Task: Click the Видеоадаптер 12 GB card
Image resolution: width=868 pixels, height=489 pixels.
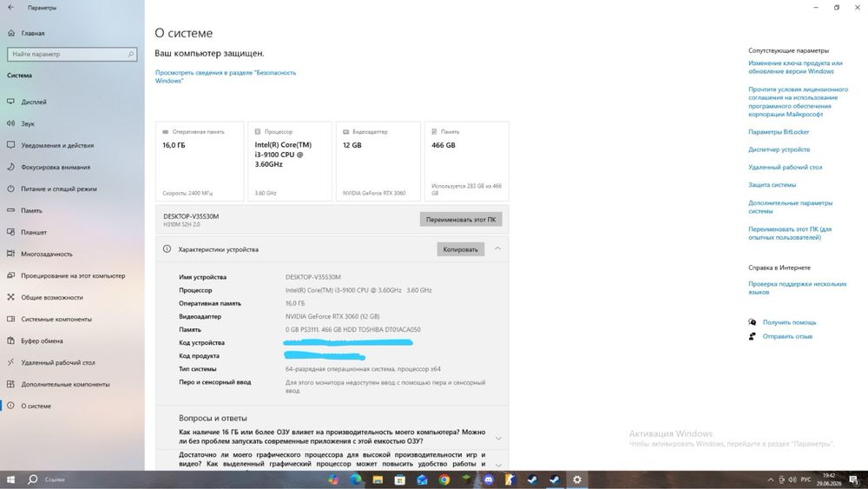Action: coord(378,162)
